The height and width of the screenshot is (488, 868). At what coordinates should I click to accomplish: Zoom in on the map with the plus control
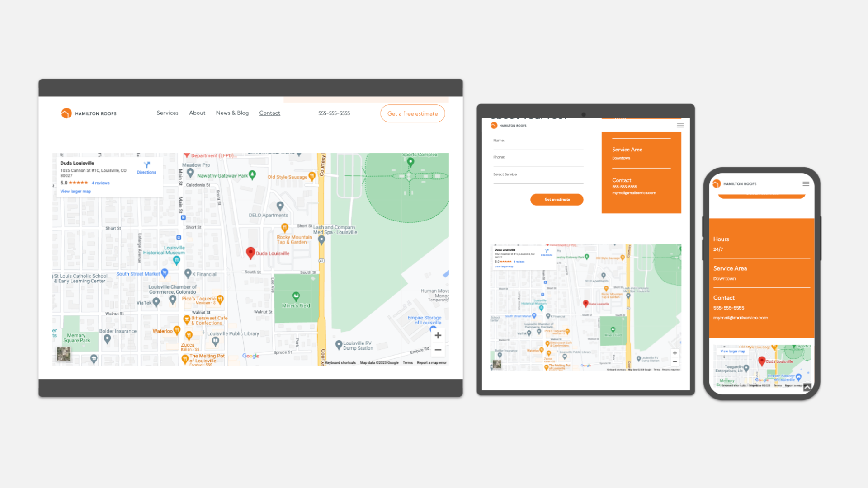tap(438, 335)
